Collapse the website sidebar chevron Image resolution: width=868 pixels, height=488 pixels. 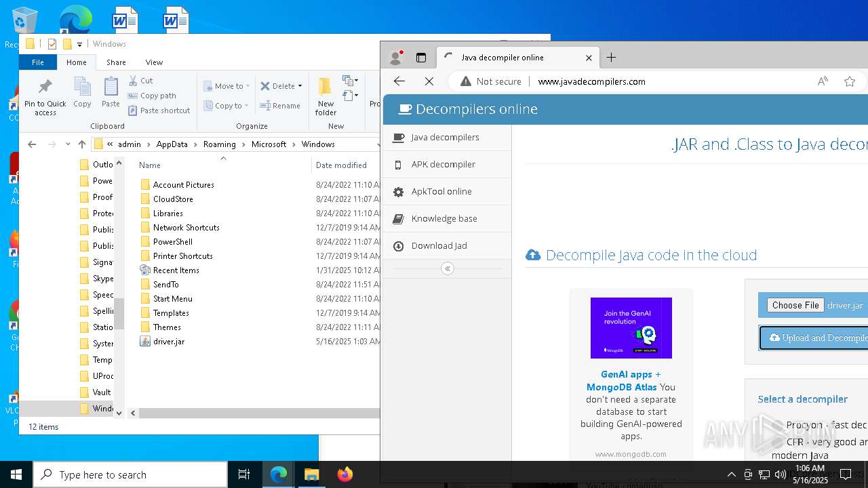[x=448, y=268]
